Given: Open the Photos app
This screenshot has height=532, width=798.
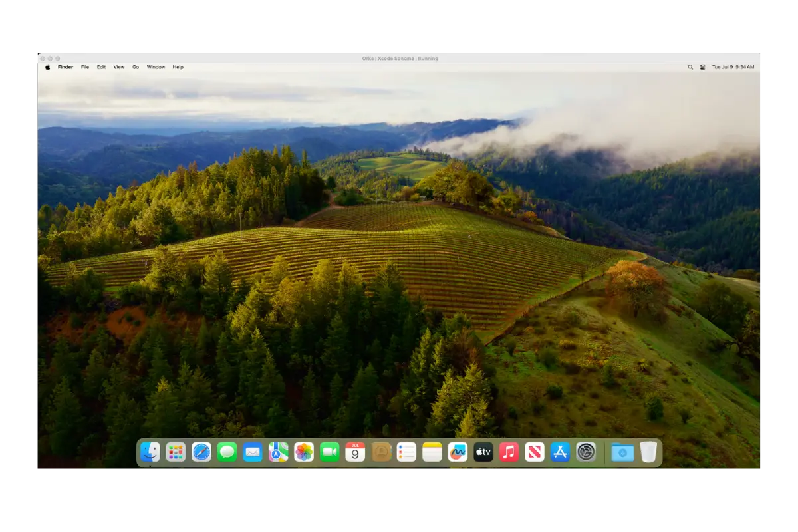Looking at the screenshot, I should point(304,452).
